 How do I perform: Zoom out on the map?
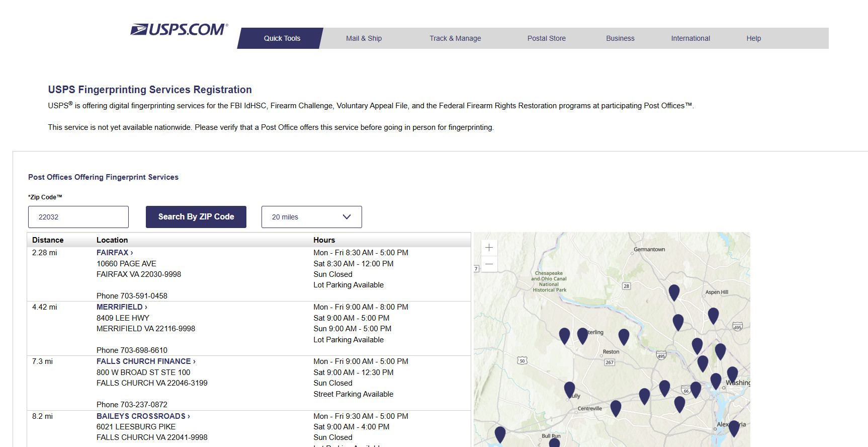click(489, 264)
